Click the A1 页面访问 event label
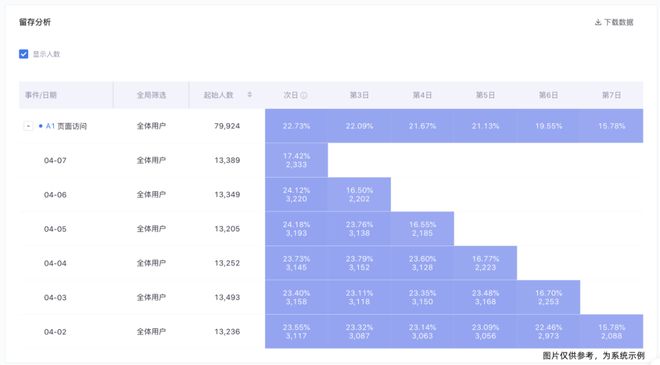Viewport: 660px width, 365px height. pos(66,126)
